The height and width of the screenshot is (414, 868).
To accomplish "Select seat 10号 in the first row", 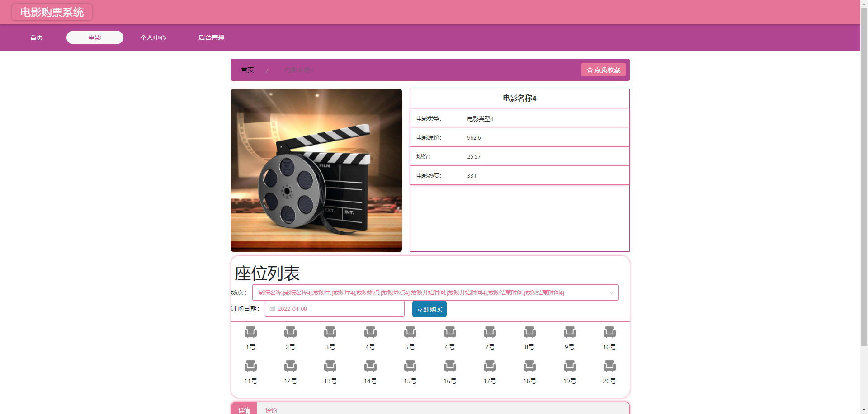I will click(x=609, y=332).
